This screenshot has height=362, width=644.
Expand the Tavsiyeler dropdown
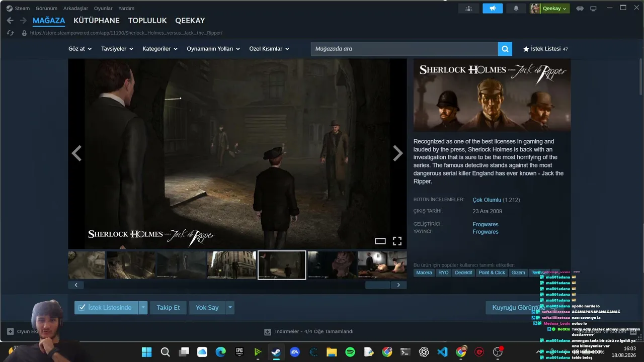[x=117, y=49]
